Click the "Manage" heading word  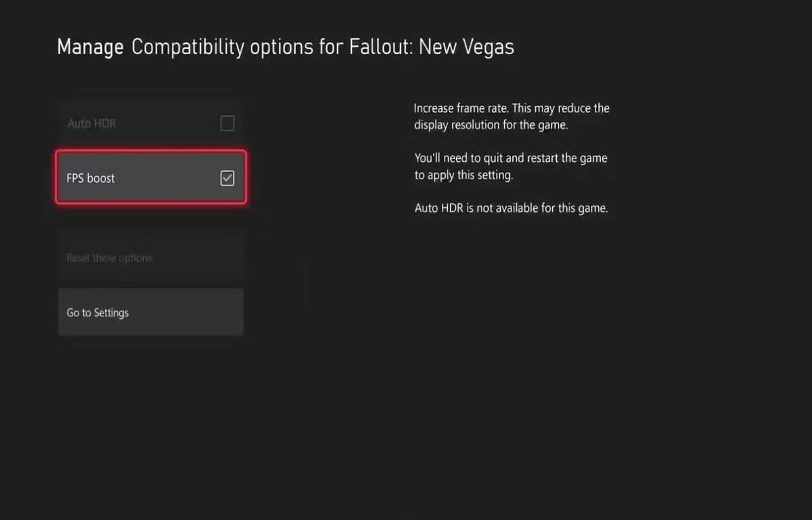tap(90, 47)
